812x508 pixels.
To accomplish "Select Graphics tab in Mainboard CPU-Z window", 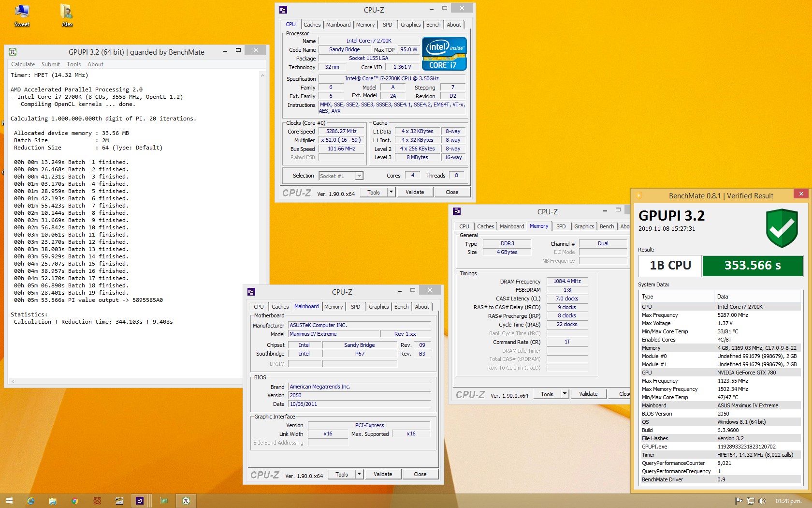I will [379, 307].
